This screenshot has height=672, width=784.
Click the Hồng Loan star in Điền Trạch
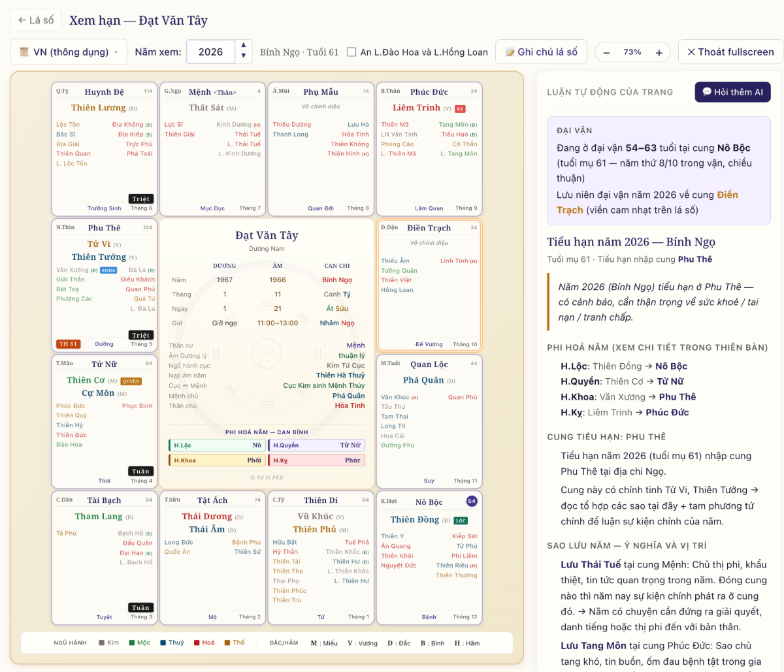point(397,290)
